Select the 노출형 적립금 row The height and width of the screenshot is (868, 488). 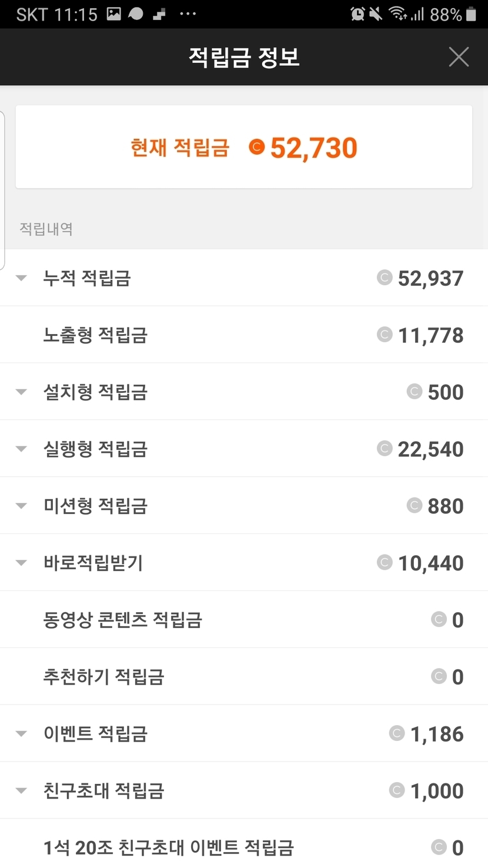coord(244,335)
